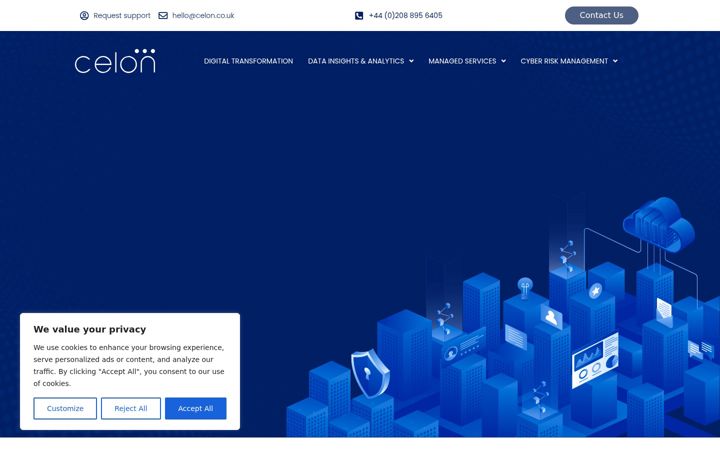720x450 pixels.
Task: Click the 'We value your privacy' heading
Action: tap(90, 329)
